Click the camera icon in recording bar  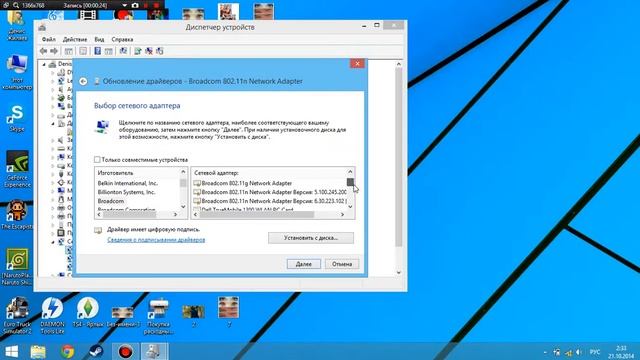135,5
